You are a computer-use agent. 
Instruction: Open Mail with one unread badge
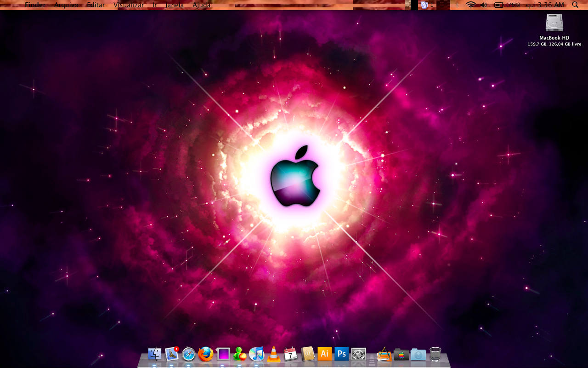171,354
